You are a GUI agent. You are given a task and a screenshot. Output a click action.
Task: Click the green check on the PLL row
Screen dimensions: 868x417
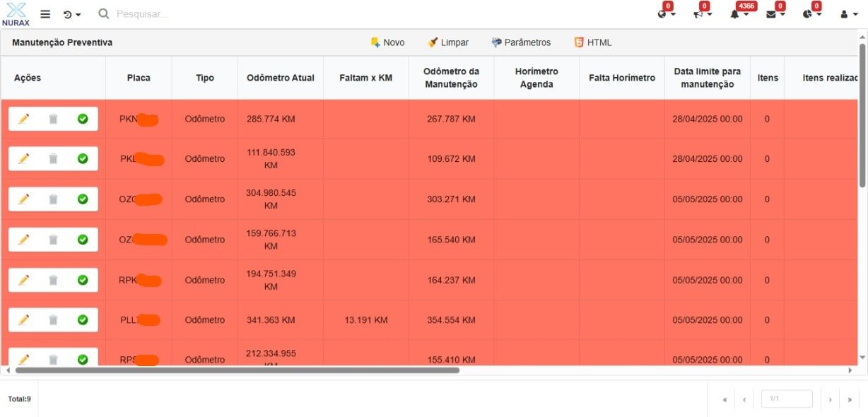(83, 320)
